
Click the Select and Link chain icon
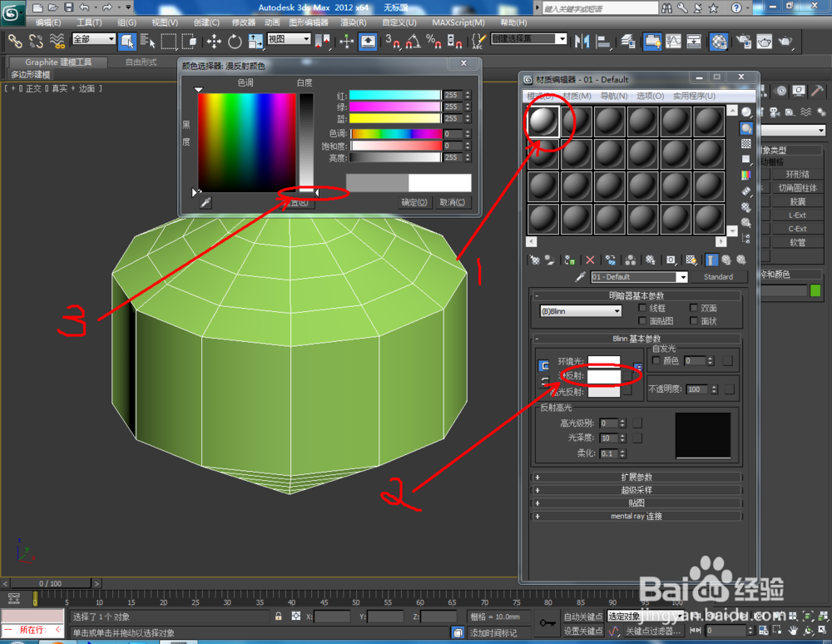(15, 41)
